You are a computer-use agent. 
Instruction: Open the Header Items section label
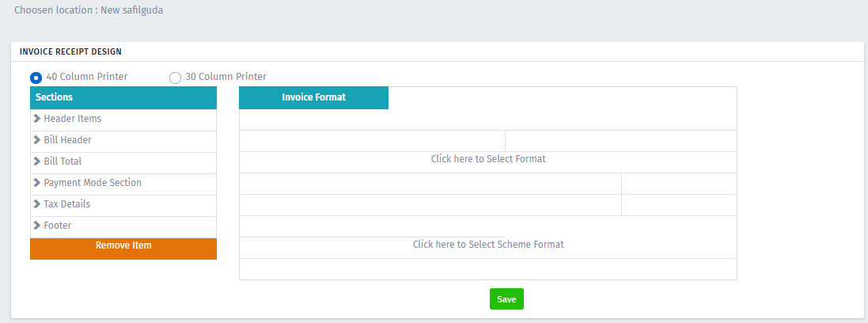[73, 119]
